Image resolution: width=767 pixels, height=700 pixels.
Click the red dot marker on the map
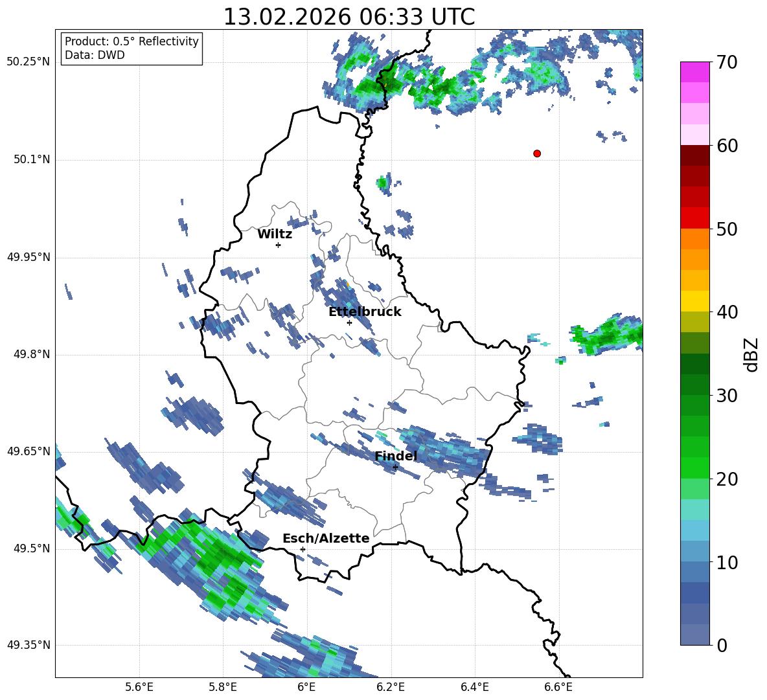coord(537,153)
